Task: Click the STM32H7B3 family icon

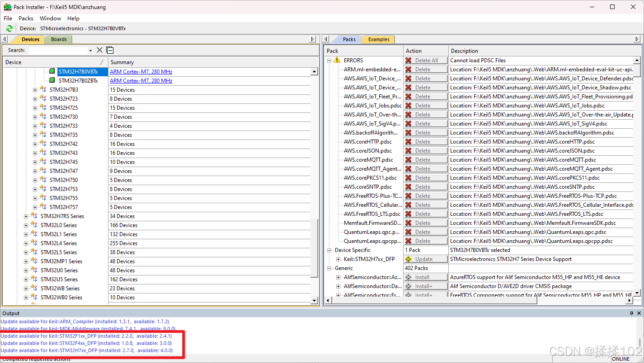Action: pyautogui.click(x=43, y=89)
